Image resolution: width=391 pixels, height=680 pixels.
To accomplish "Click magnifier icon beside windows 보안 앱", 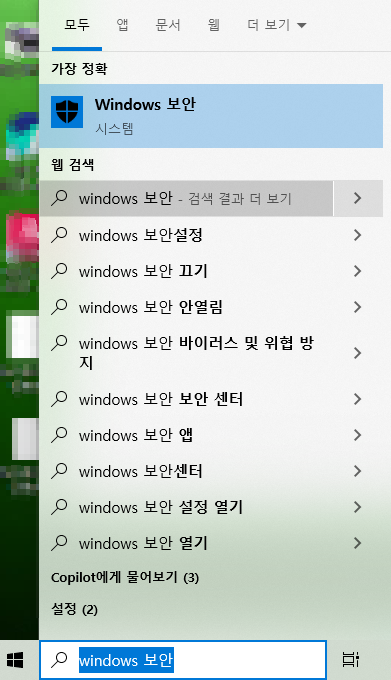I will 59,435.
